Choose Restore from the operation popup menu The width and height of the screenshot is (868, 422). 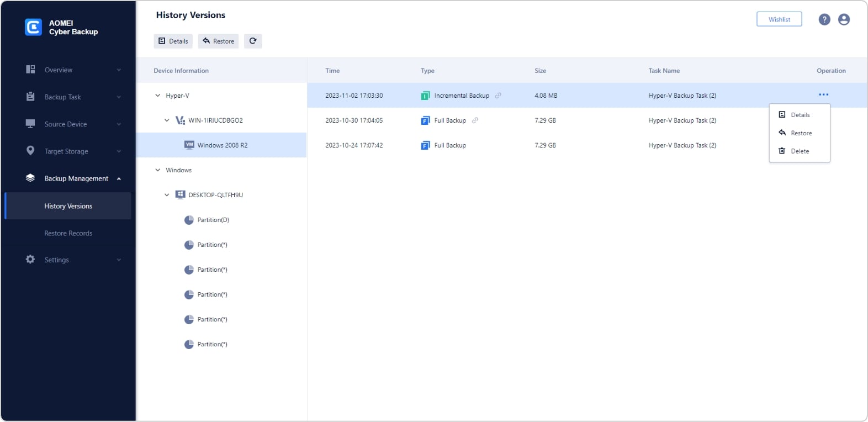[800, 133]
